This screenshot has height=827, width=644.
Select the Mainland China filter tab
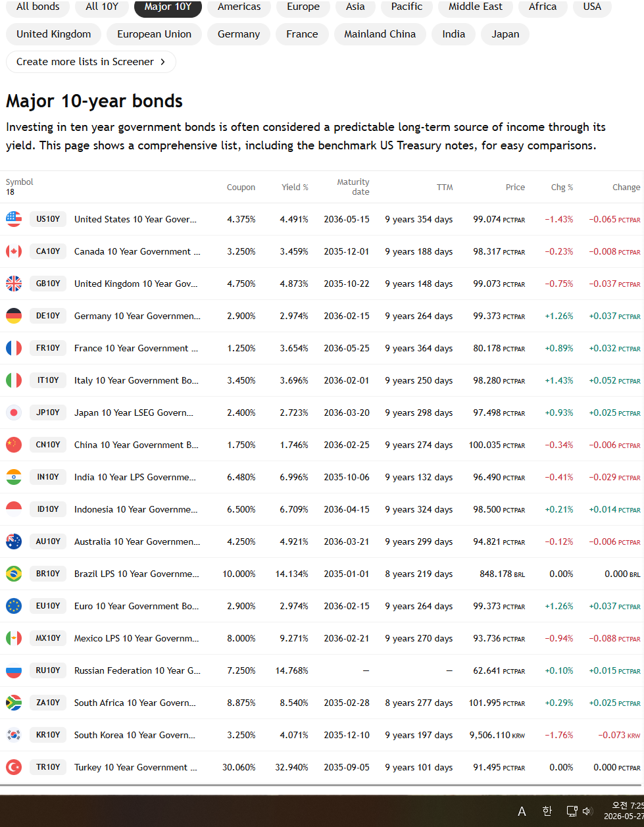coord(380,34)
